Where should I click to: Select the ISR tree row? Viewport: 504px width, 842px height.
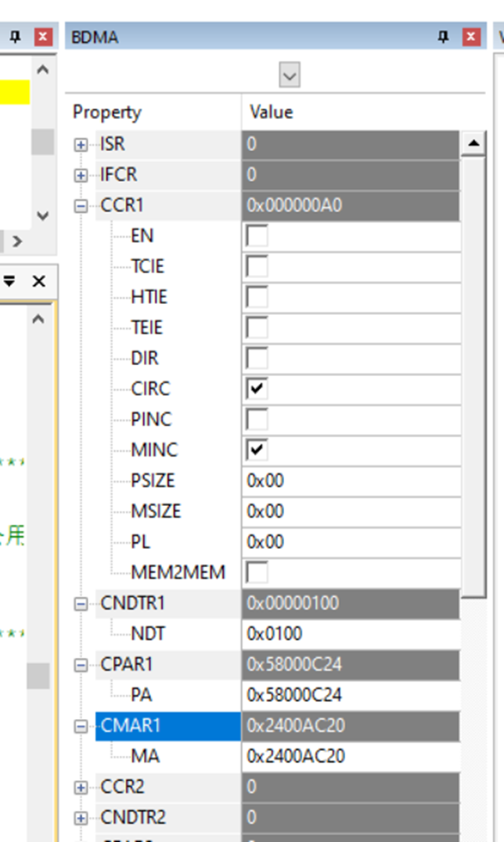coord(168,144)
